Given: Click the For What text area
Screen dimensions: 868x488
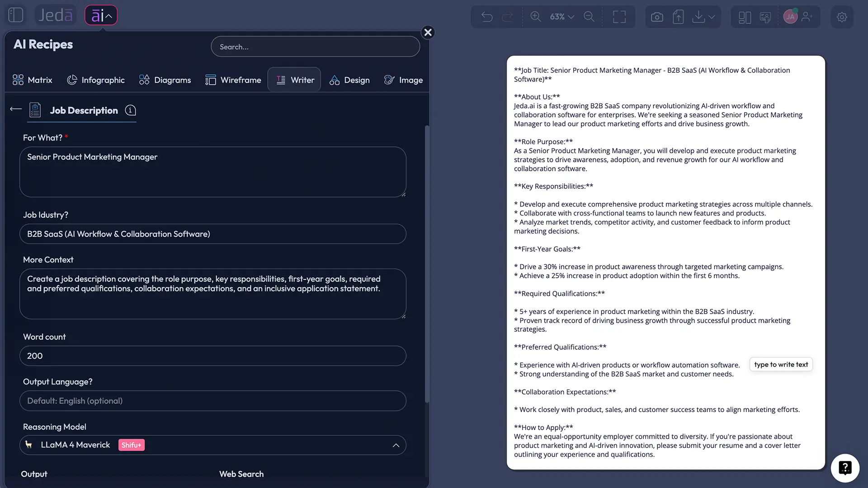Looking at the screenshot, I should coord(213,172).
